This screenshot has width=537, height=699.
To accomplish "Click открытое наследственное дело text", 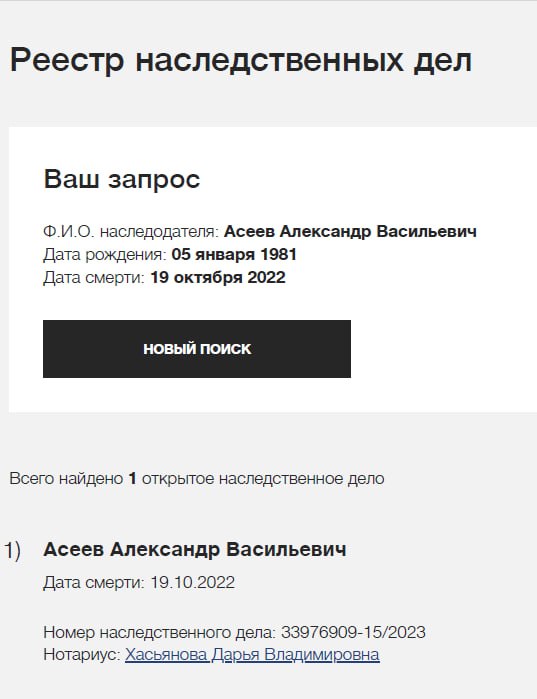I will click(x=263, y=478).
